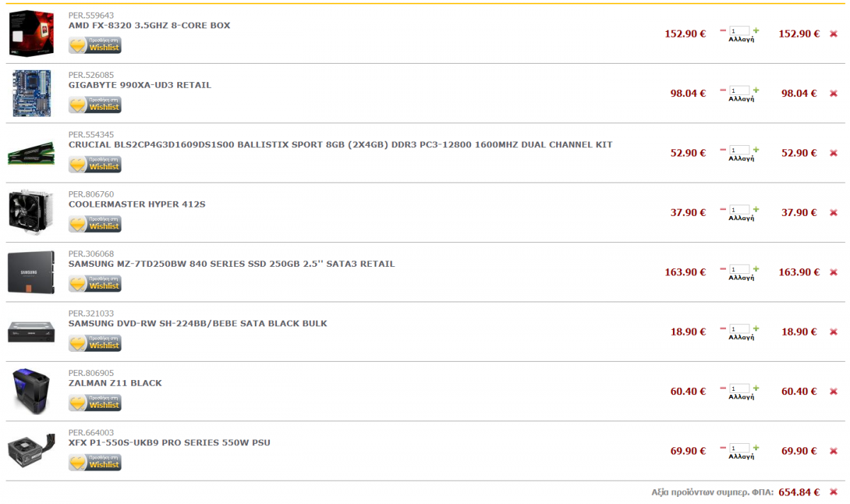Open the Coolermaster Hyper 412S thumbnail image

31,212
